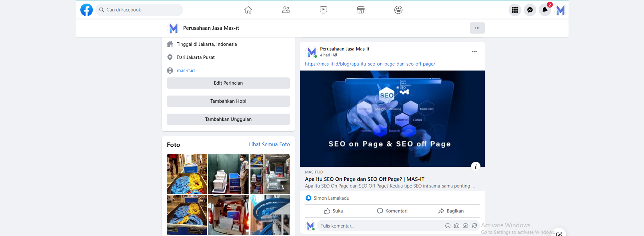Click the Bagikan share button
The image size is (644, 236).
(451, 211)
